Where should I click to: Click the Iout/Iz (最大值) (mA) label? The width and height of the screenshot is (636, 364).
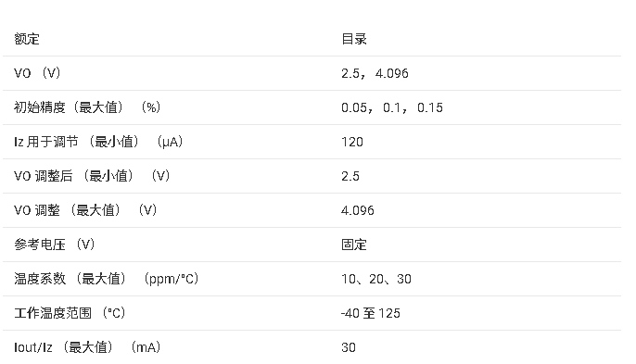click(87, 347)
